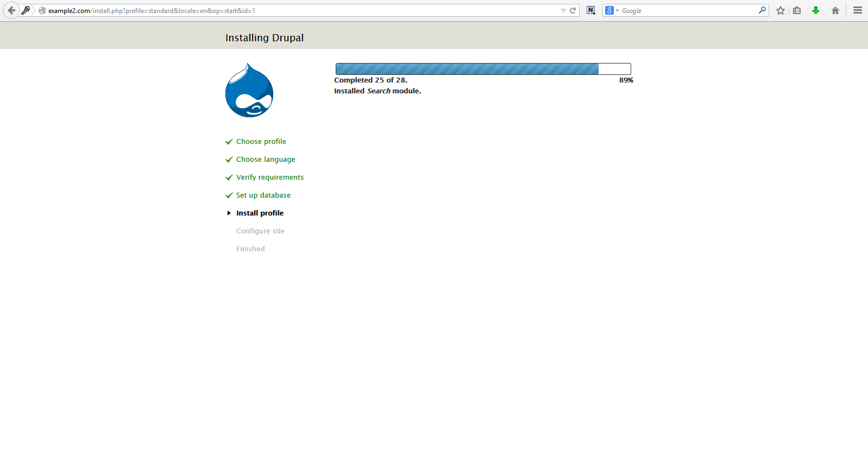This screenshot has width=868, height=450.
Task: Reload the page with the refresh icon
Action: point(573,10)
